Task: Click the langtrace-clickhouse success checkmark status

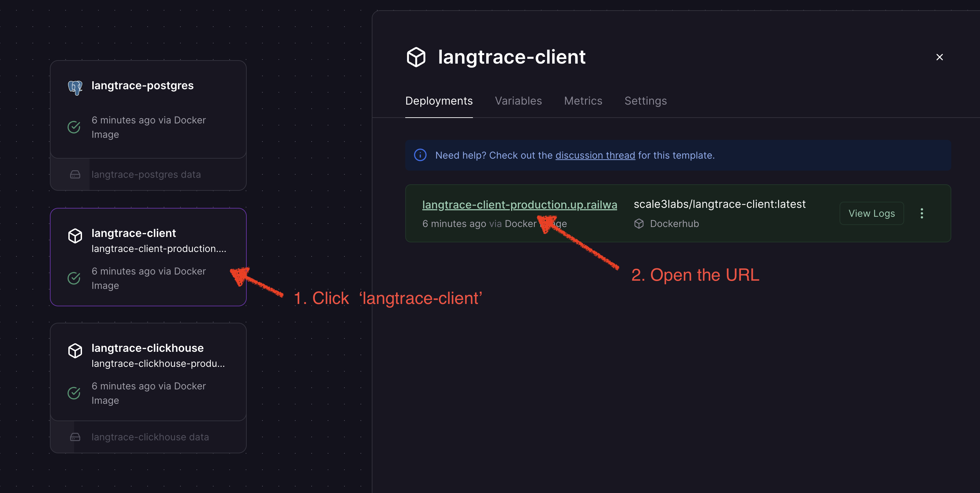Action: click(74, 393)
